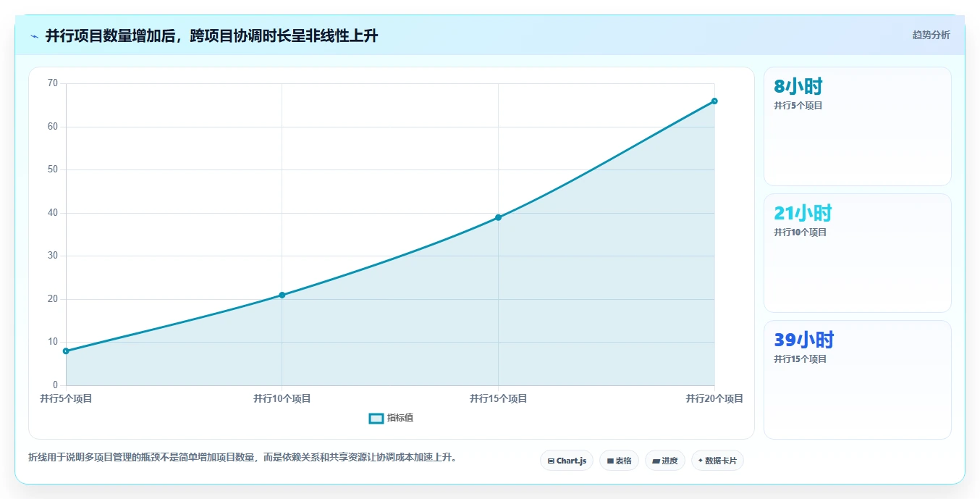Click the chart title about 跨项目协调时长
The image size is (980, 499).
pyautogui.click(x=211, y=36)
